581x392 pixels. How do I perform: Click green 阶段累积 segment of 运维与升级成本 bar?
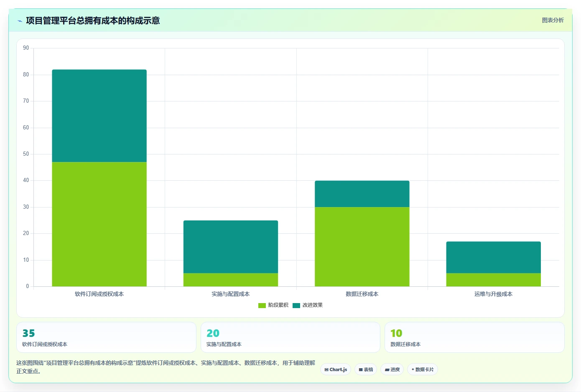pyautogui.click(x=494, y=280)
